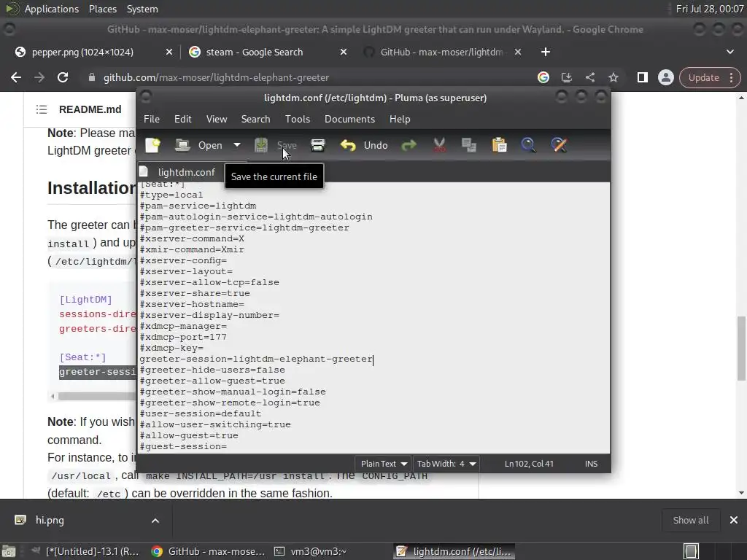Viewport: 747px width, 560px height.
Task: Save the current file in Pluma
Action: pos(275,145)
